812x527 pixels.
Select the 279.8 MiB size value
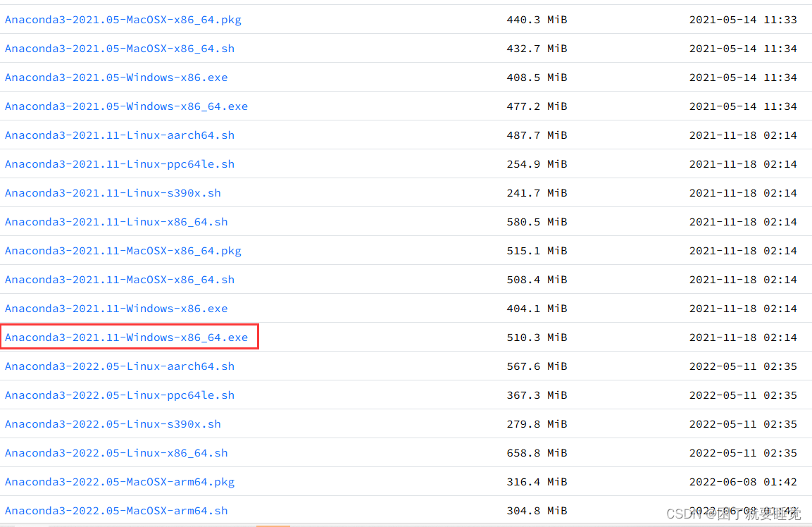click(x=537, y=424)
